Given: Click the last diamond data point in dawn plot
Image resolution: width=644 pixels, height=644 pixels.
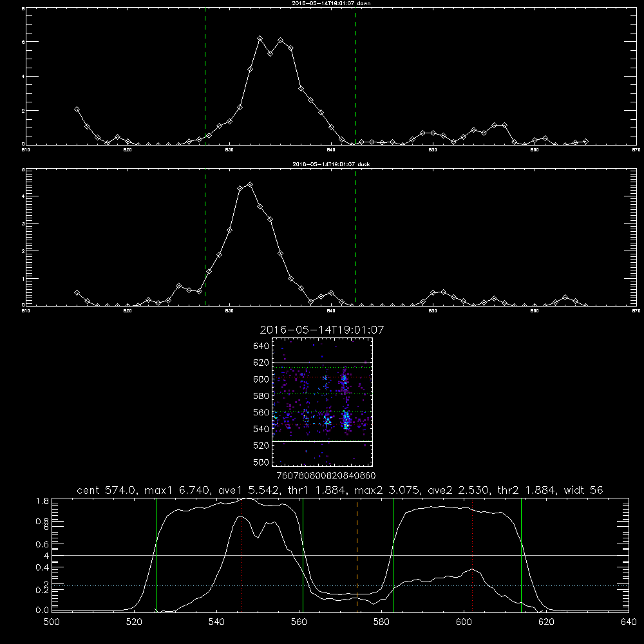Looking at the screenshot, I should 585,141.
